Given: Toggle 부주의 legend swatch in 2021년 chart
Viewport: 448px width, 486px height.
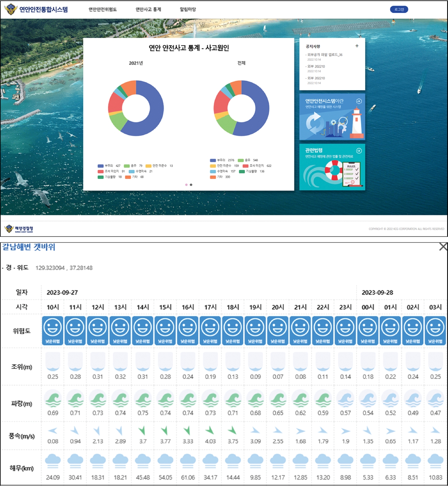Looking at the screenshot, I should point(101,166).
